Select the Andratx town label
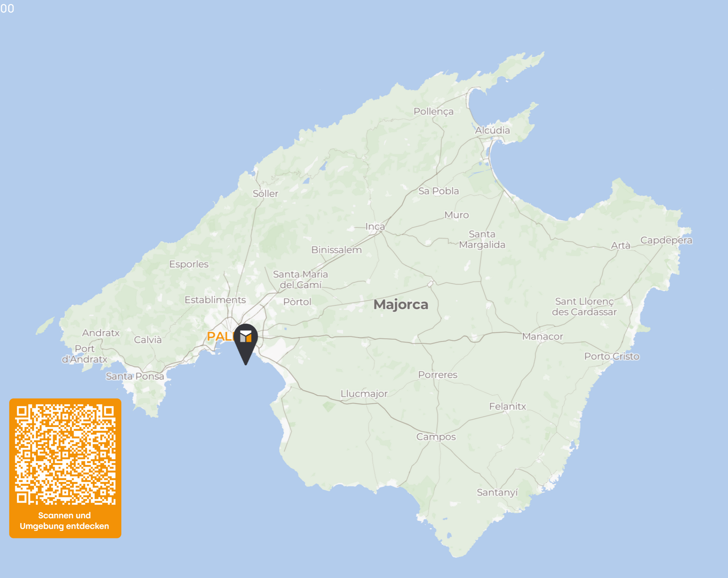Viewport: 728px width, 578px height. 101,333
